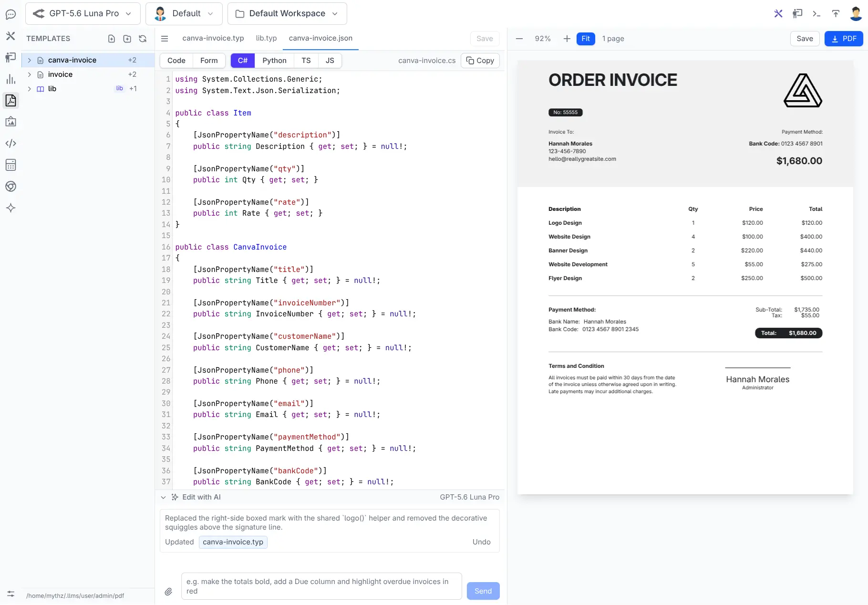Switch to Form view

tap(209, 61)
